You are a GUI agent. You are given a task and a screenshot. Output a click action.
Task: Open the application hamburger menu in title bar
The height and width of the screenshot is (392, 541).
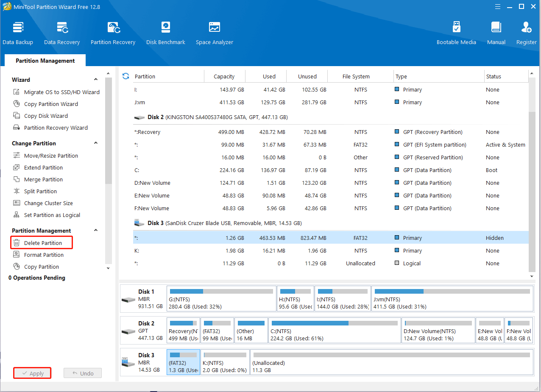[497, 6]
